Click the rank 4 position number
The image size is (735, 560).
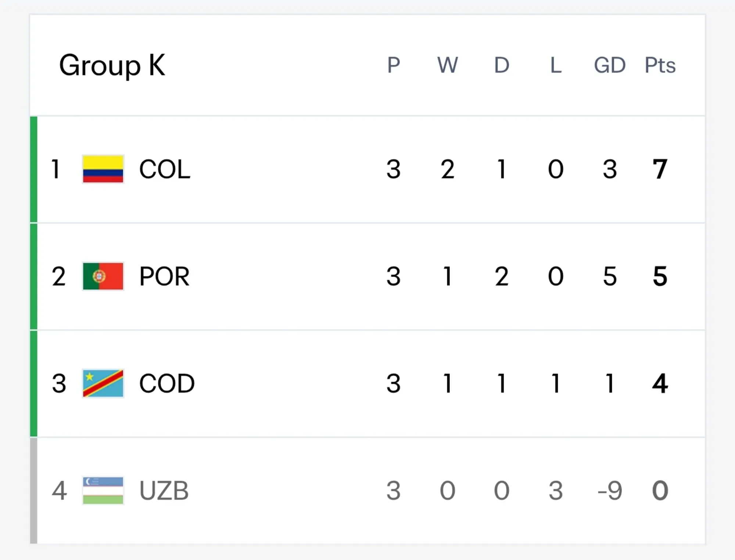59,491
